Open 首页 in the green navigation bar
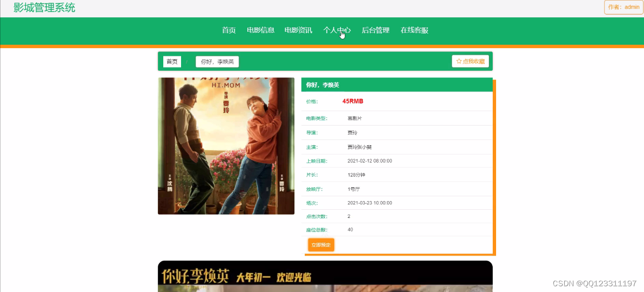644x292 pixels. pyautogui.click(x=229, y=30)
